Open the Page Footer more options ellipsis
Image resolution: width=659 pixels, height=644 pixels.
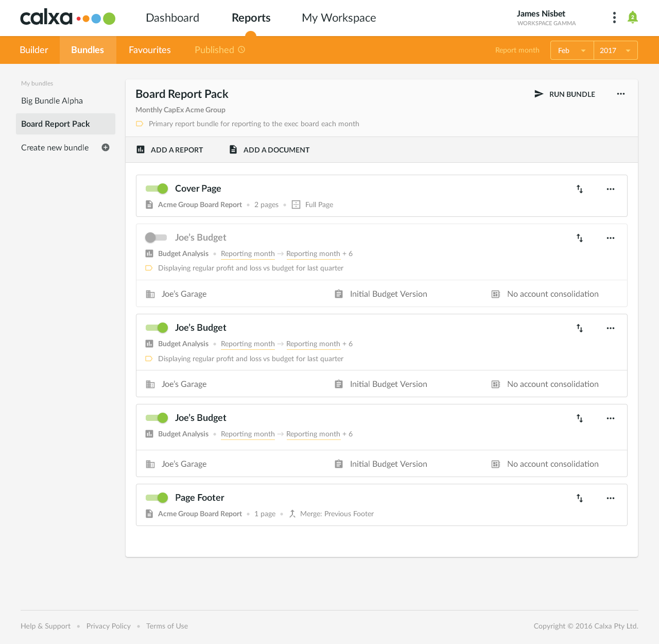[x=611, y=498]
